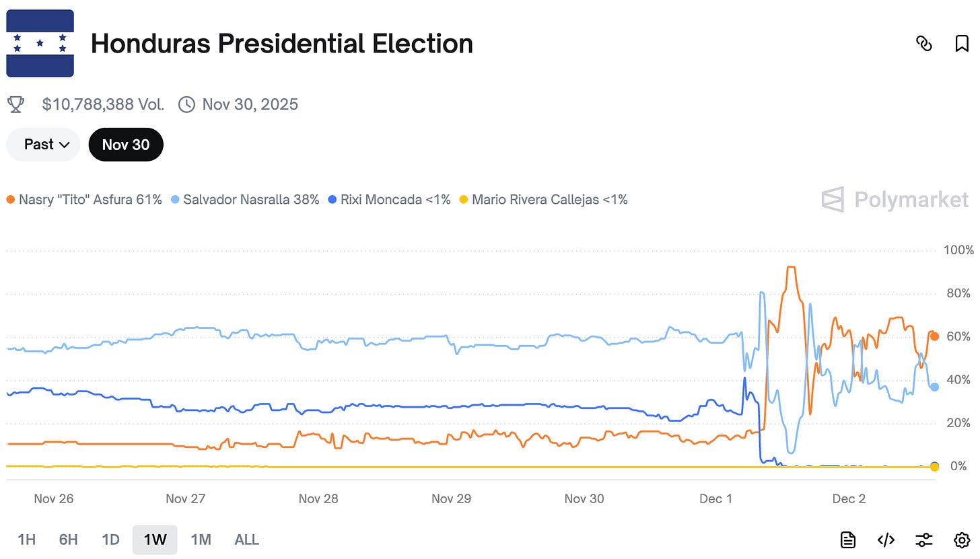This screenshot has width=980, height=559.
Task: Click the orange endpoint marker on the chart
Action: pos(934,336)
